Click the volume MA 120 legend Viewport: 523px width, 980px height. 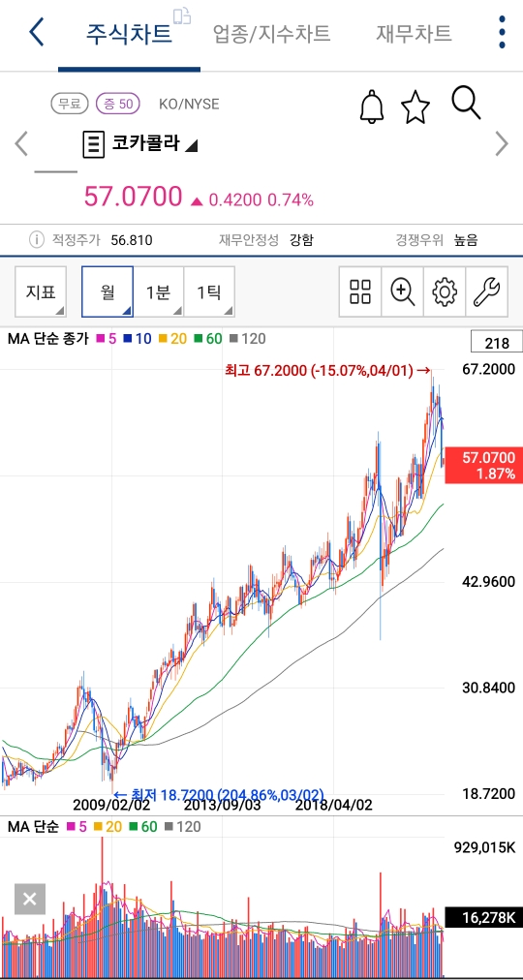182,827
